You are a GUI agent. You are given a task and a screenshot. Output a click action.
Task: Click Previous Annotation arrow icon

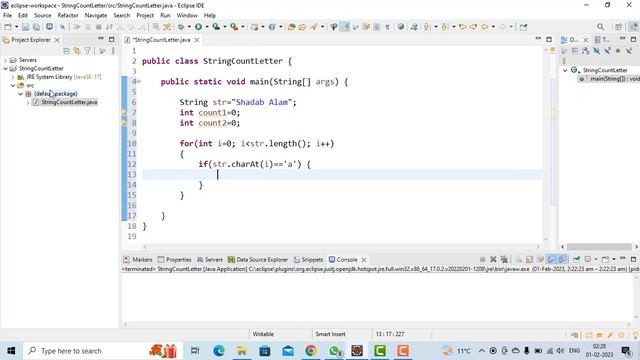(444, 27)
